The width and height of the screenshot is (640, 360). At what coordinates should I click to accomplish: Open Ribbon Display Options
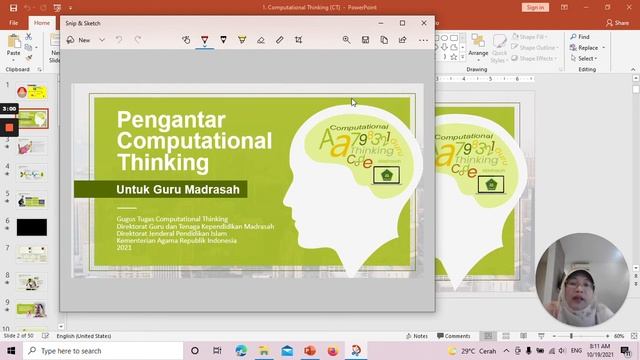pos(564,7)
